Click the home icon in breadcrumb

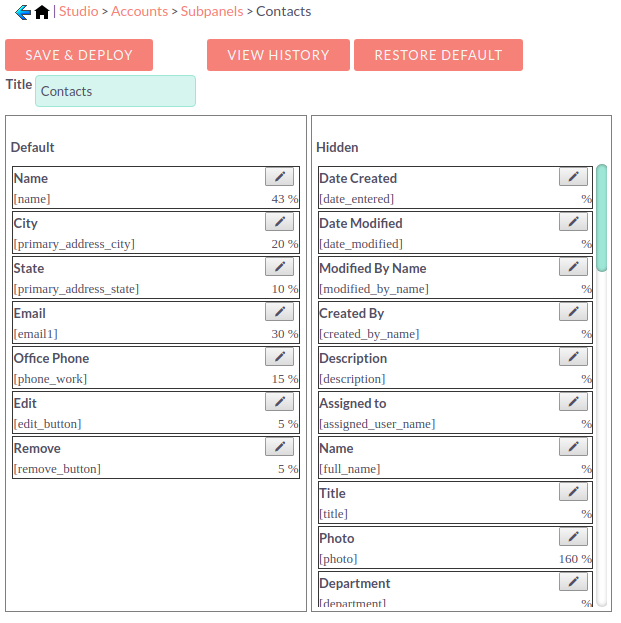click(41, 12)
